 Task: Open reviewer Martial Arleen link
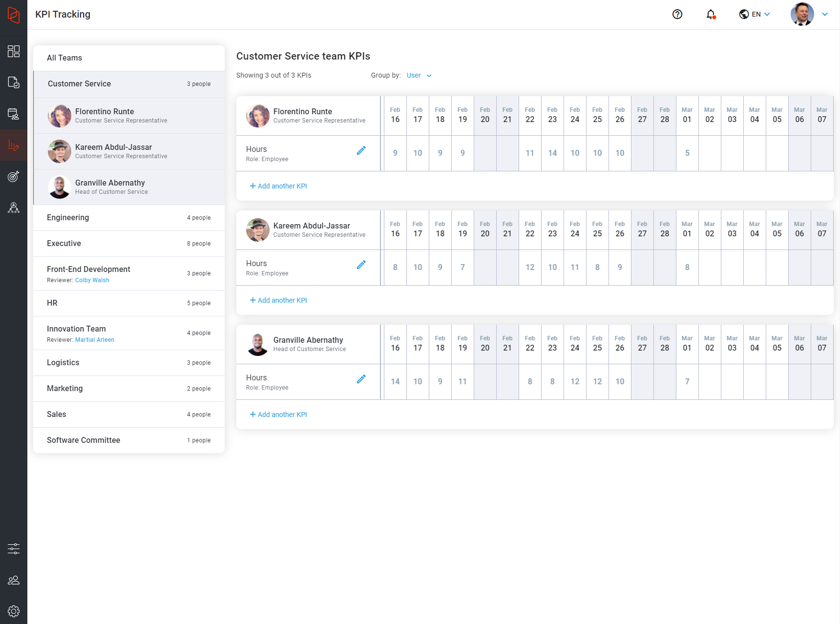pyautogui.click(x=94, y=340)
